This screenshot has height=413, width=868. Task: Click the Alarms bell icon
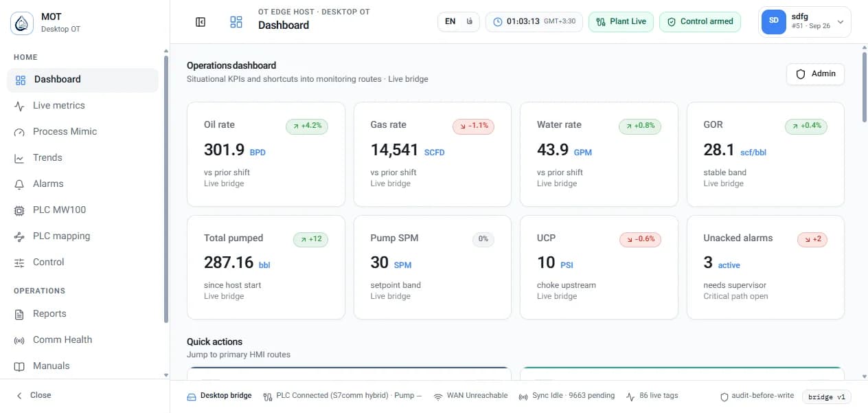point(19,184)
